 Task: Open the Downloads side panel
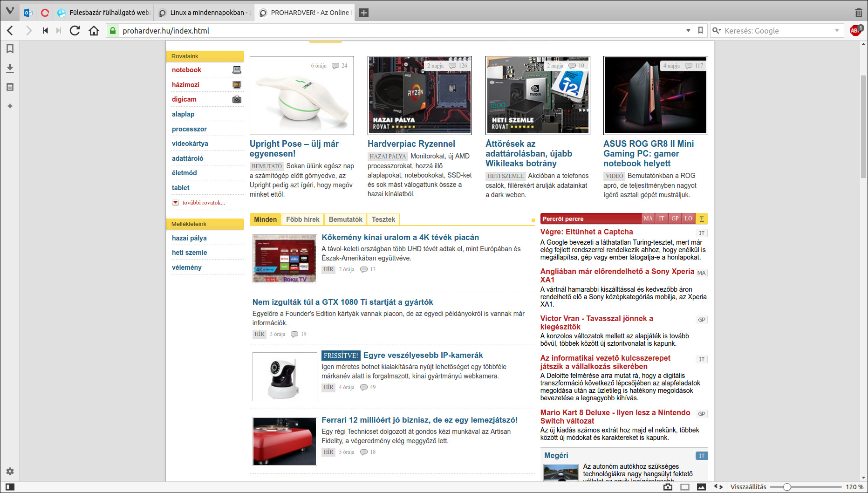click(10, 68)
